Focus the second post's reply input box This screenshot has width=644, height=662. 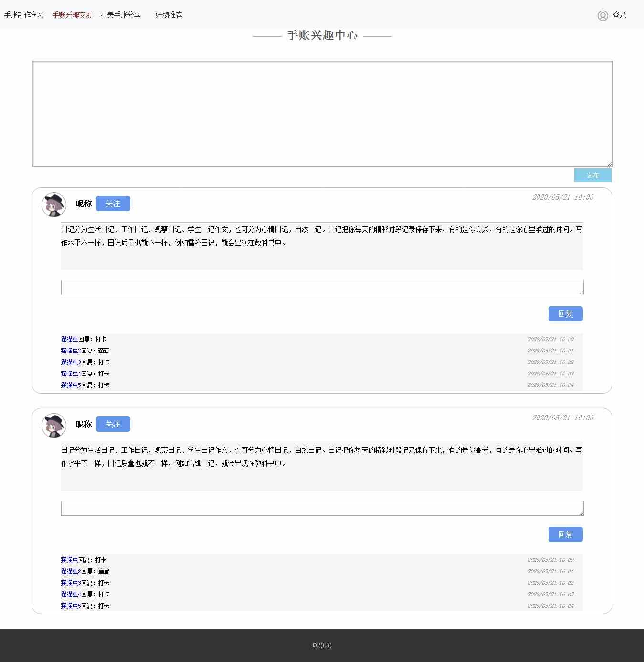coord(322,508)
